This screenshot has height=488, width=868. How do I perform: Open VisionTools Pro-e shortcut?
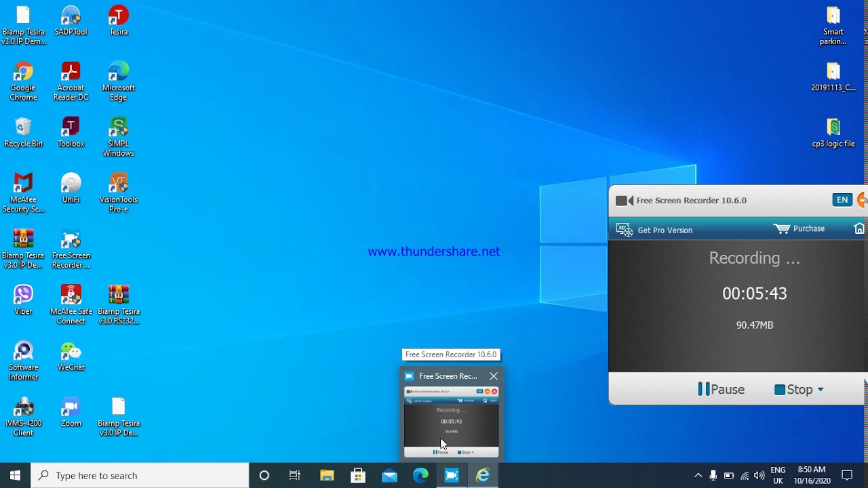[x=119, y=194]
